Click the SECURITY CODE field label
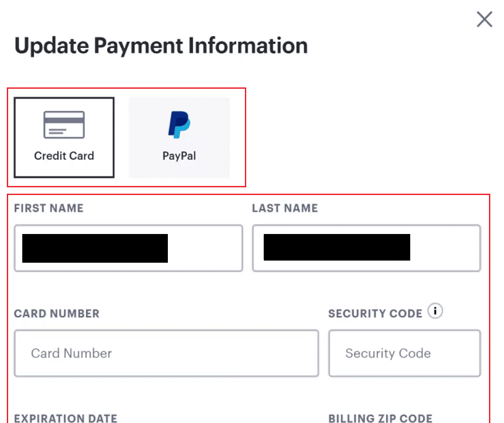The height and width of the screenshot is (423, 504). click(x=375, y=314)
